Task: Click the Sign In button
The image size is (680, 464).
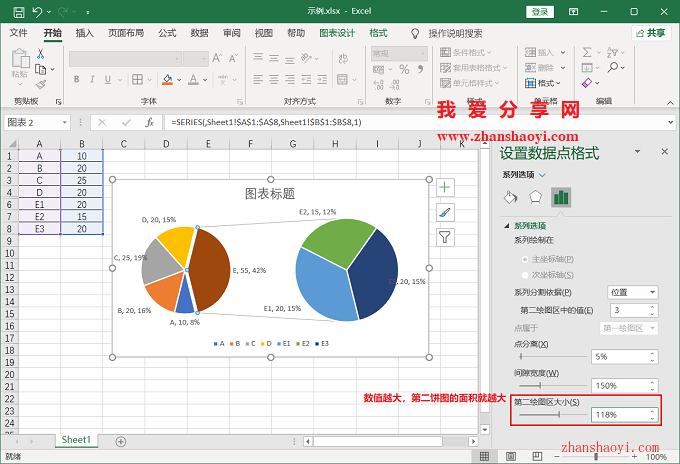Action: point(540,12)
